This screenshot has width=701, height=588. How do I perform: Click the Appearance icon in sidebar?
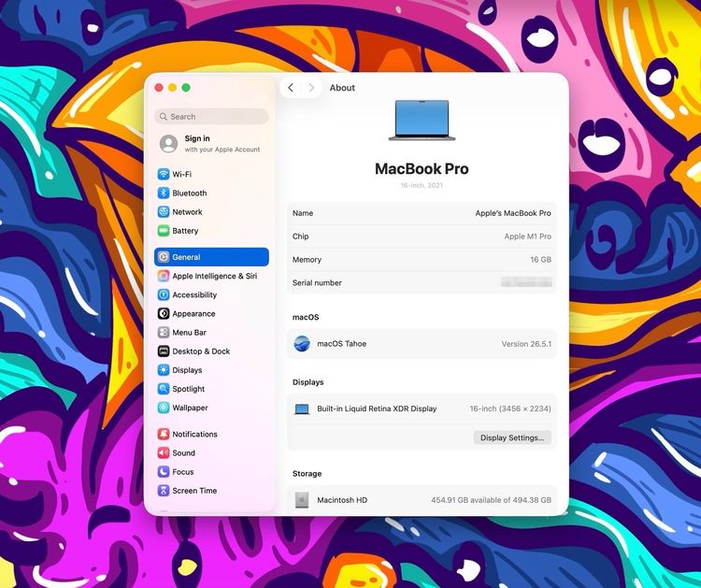pyautogui.click(x=164, y=313)
